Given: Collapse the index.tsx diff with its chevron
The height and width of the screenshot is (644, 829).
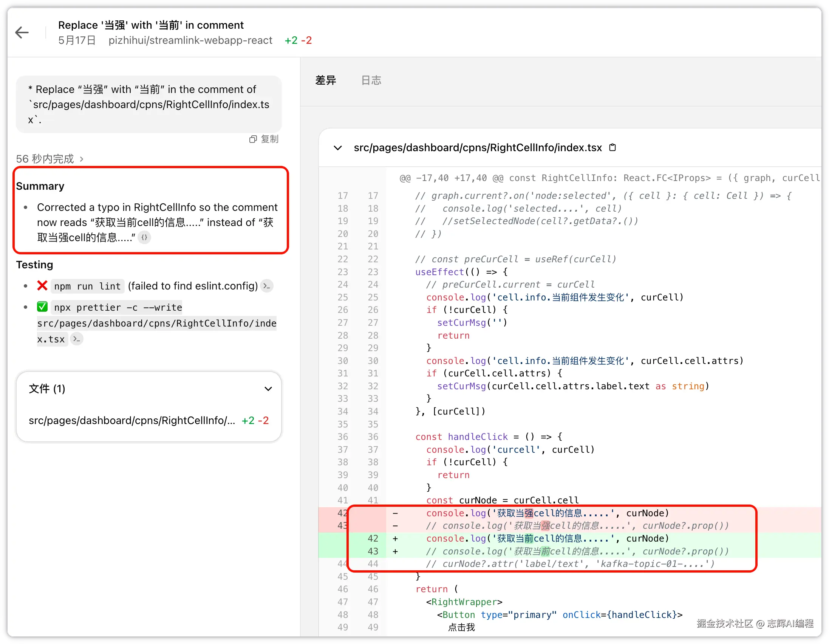Looking at the screenshot, I should pyautogui.click(x=337, y=148).
